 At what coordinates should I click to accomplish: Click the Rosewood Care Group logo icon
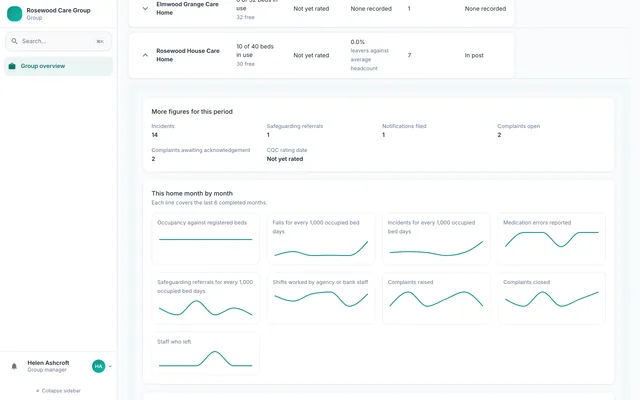point(15,13)
